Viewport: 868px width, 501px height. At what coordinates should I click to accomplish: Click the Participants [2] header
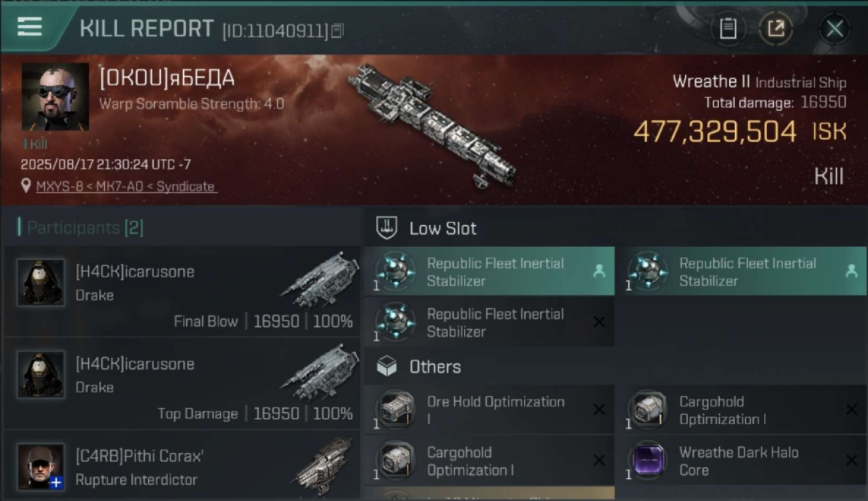pos(85,228)
